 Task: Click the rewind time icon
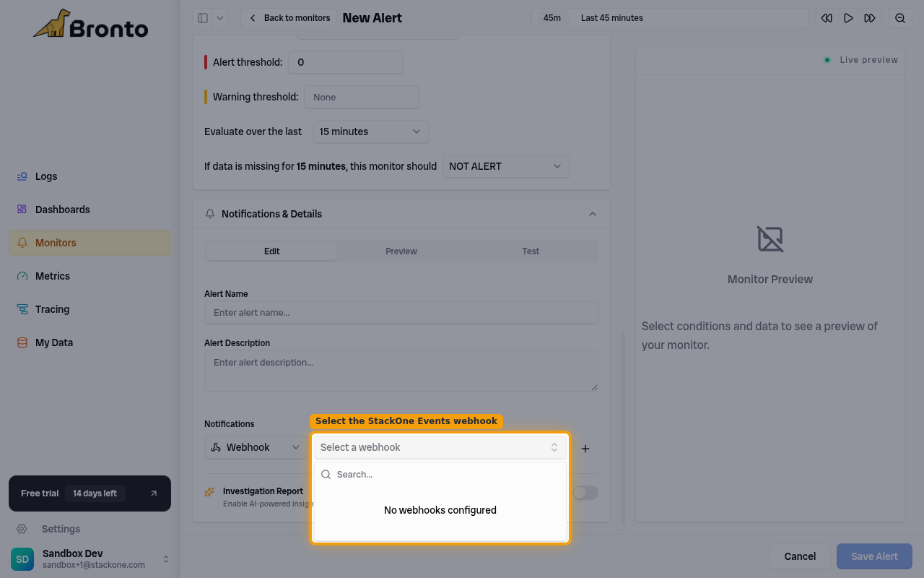(827, 18)
